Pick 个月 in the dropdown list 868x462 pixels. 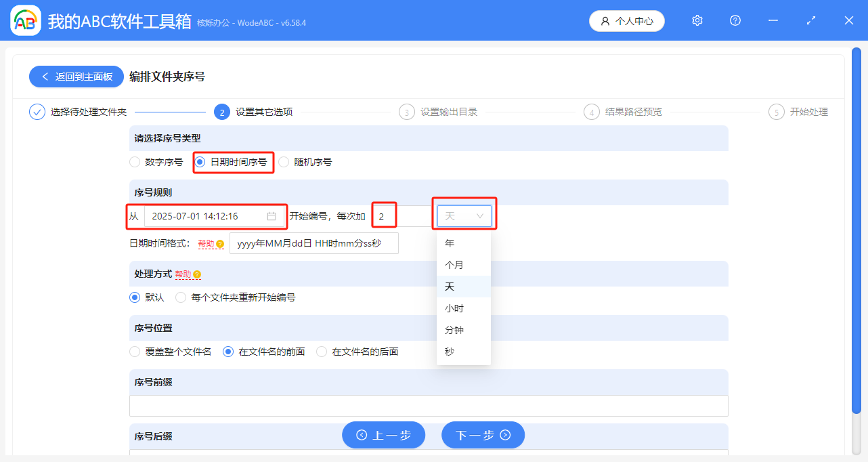(x=454, y=265)
